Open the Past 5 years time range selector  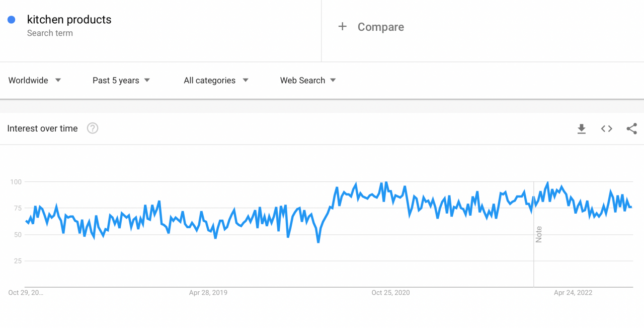(x=121, y=80)
